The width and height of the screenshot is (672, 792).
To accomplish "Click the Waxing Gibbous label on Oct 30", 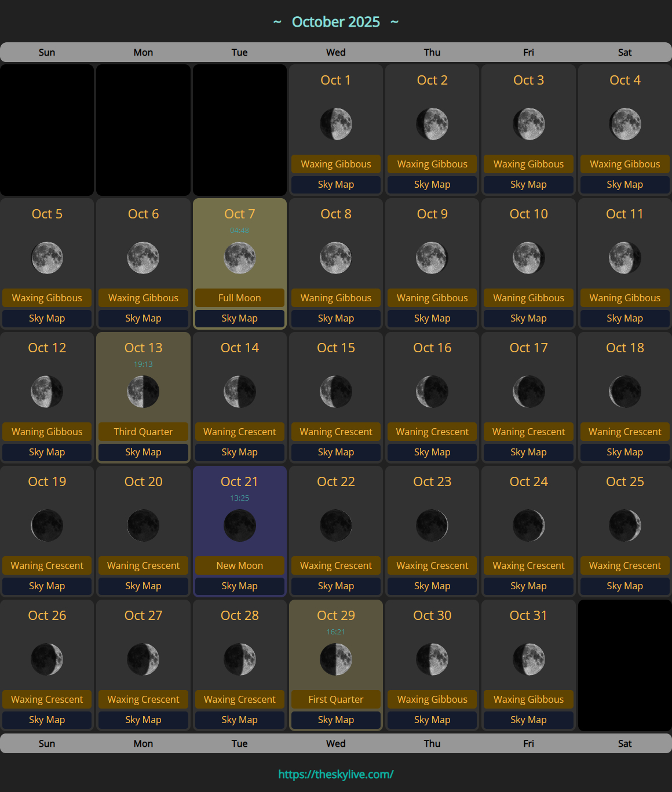I will (x=432, y=699).
